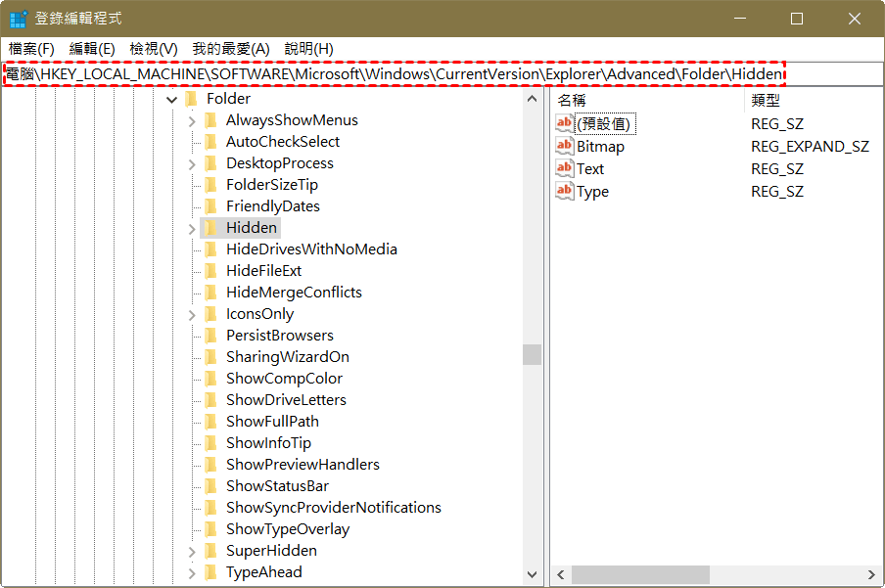Click the folder icon of the Hidden key
Viewport: 885px width, 588px height.
(x=210, y=227)
